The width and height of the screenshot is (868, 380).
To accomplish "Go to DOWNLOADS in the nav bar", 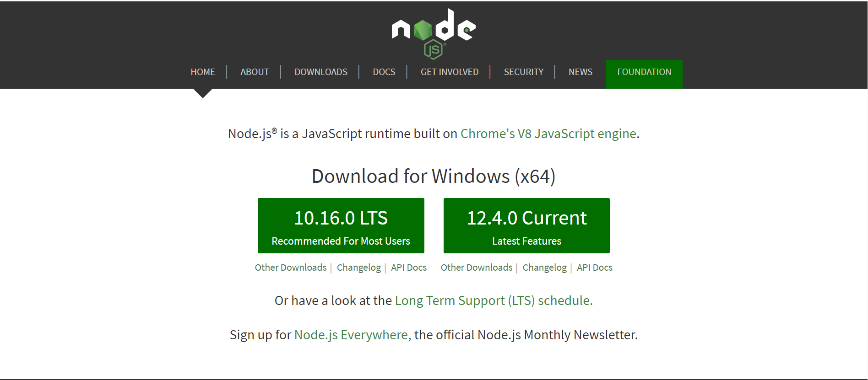I will pyautogui.click(x=321, y=72).
